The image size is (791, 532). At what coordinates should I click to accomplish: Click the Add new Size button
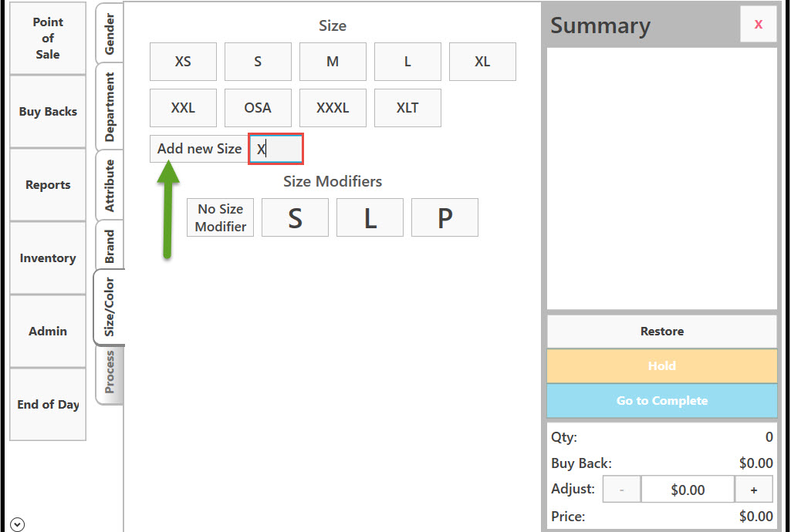coord(199,149)
